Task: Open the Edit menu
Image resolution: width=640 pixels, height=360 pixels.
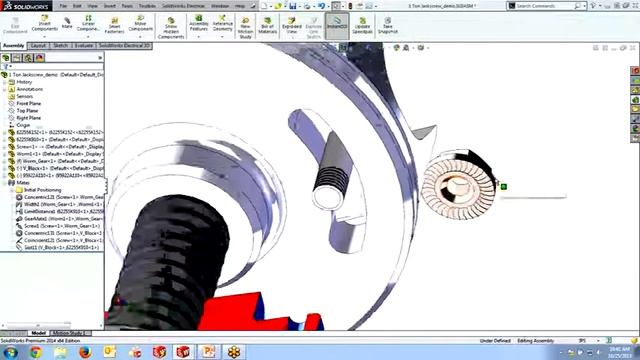Action: coord(77,6)
